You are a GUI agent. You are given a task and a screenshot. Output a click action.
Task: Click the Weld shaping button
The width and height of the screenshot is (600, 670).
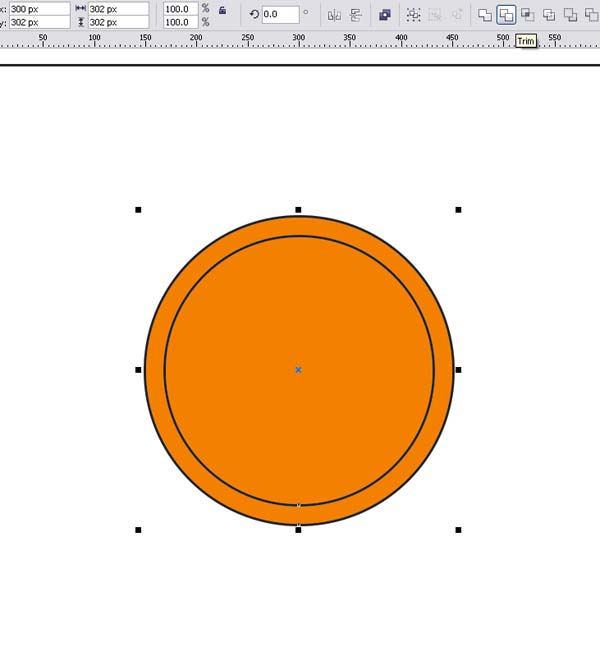coord(485,15)
